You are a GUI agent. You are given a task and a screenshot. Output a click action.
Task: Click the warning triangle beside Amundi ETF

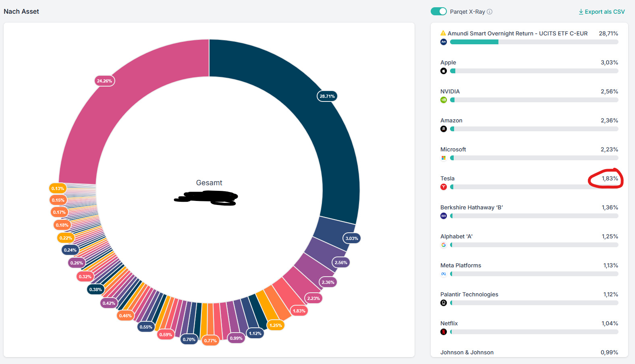(443, 33)
